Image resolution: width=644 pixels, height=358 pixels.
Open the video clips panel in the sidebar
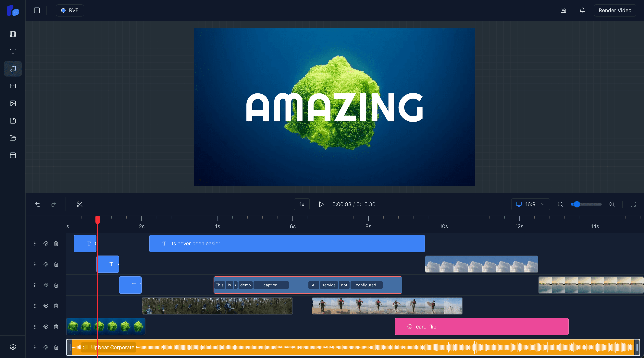pos(13,34)
